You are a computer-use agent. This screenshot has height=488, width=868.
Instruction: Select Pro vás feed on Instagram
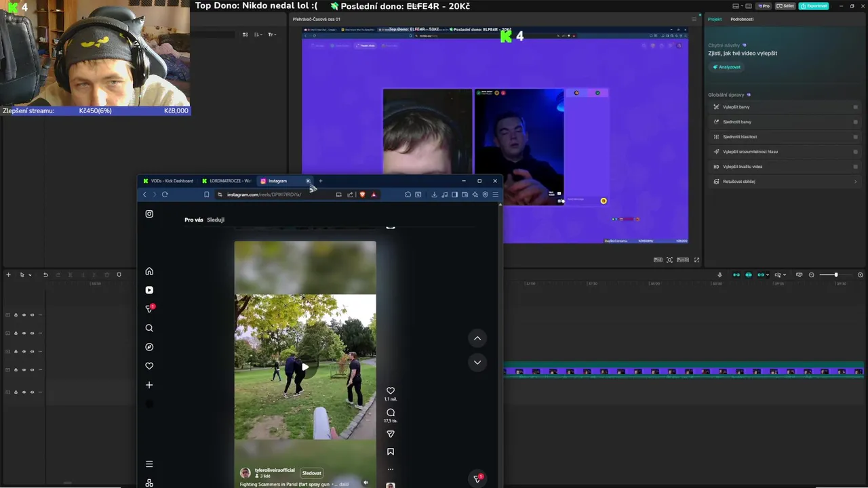point(194,220)
